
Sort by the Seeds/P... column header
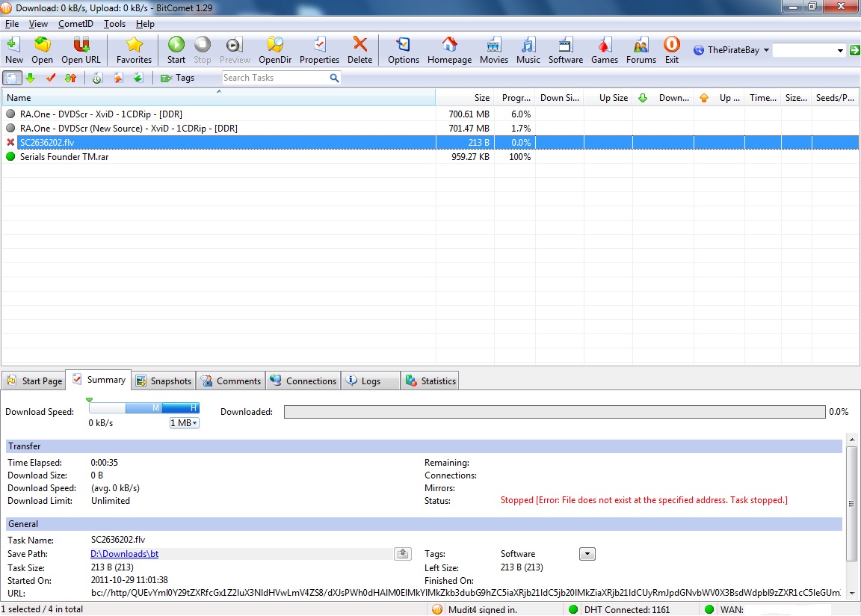click(x=835, y=98)
